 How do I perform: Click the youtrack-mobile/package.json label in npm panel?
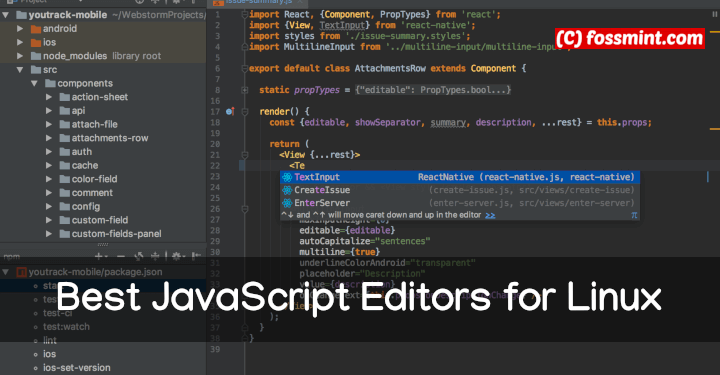pos(96,272)
